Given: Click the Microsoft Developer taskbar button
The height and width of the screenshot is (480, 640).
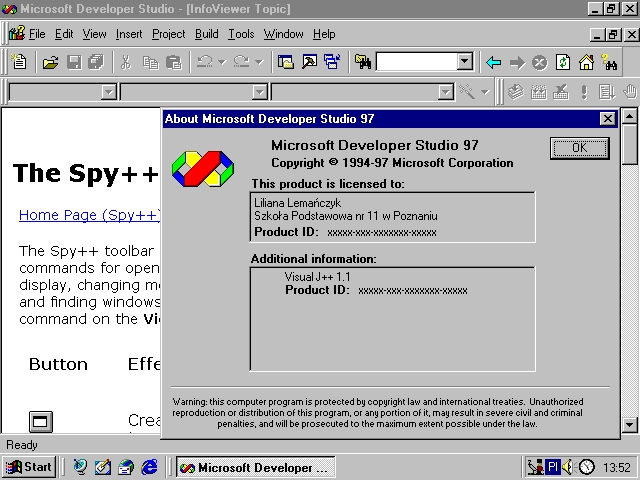Looking at the screenshot, I should point(256,467).
